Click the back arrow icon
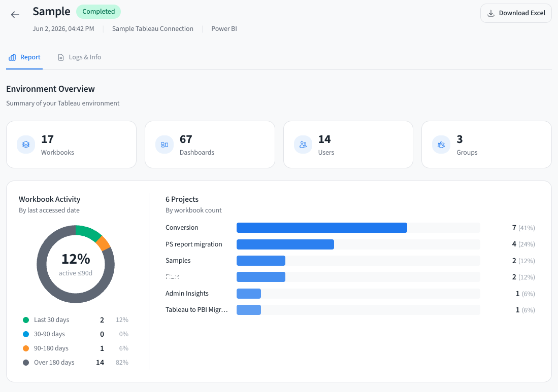 click(x=15, y=15)
